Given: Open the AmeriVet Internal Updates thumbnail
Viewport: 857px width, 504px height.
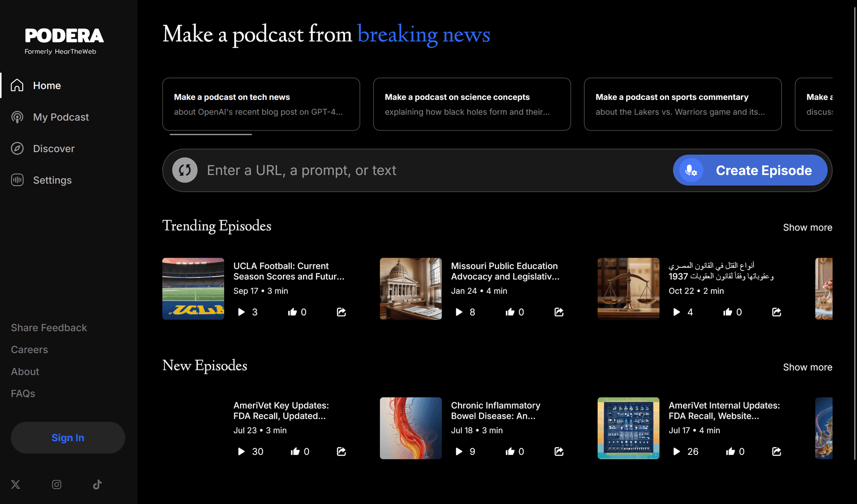Looking at the screenshot, I should tap(628, 429).
